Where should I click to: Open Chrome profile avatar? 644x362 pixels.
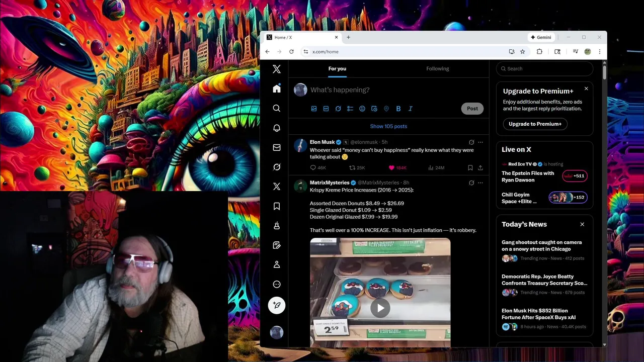588,52
